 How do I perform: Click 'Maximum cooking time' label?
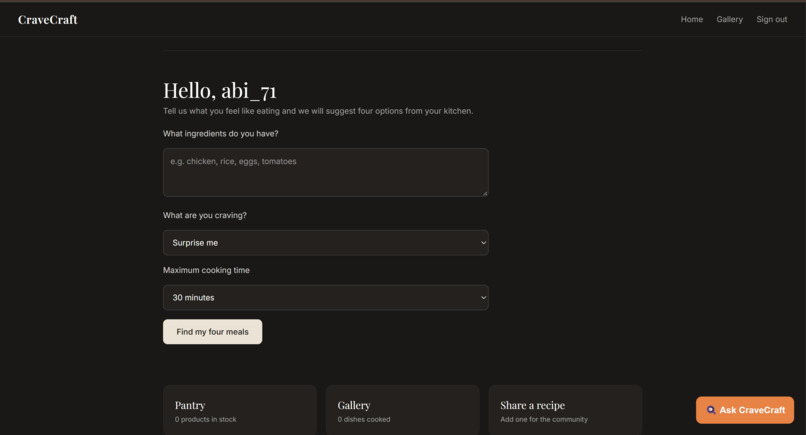206,270
